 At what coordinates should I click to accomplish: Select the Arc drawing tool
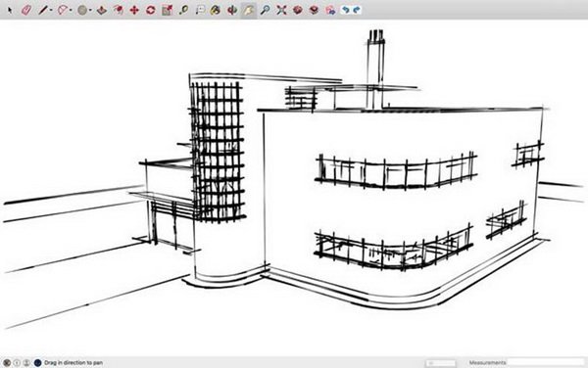point(63,10)
